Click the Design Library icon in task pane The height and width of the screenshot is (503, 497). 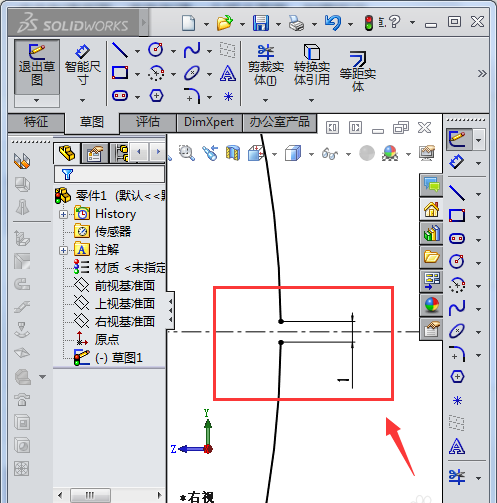pos(431,233)
